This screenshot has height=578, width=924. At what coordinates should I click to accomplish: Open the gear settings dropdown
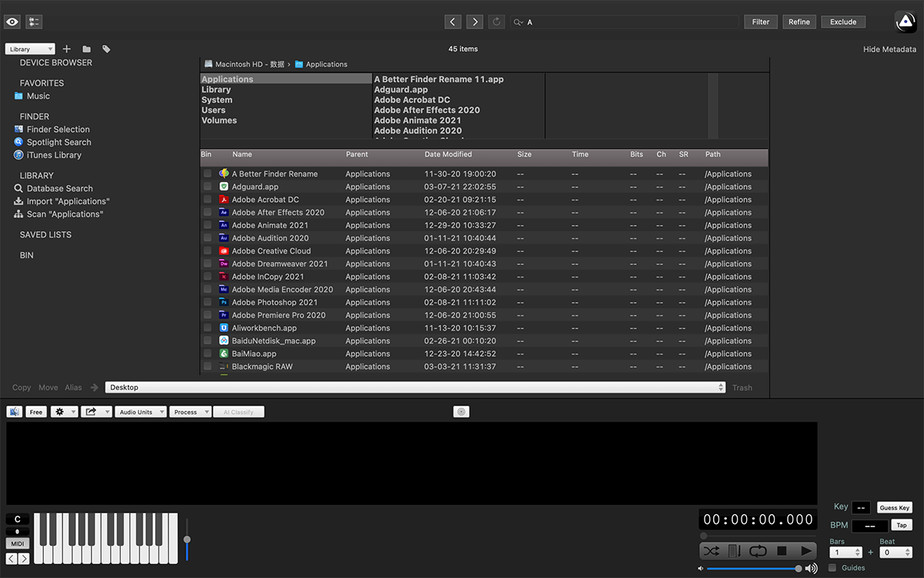[64, 412]
